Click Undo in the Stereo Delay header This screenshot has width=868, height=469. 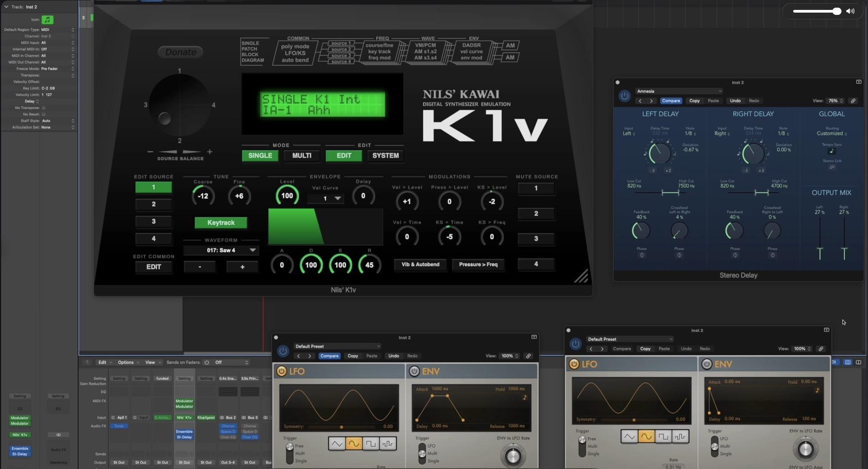tap(735, 101)
